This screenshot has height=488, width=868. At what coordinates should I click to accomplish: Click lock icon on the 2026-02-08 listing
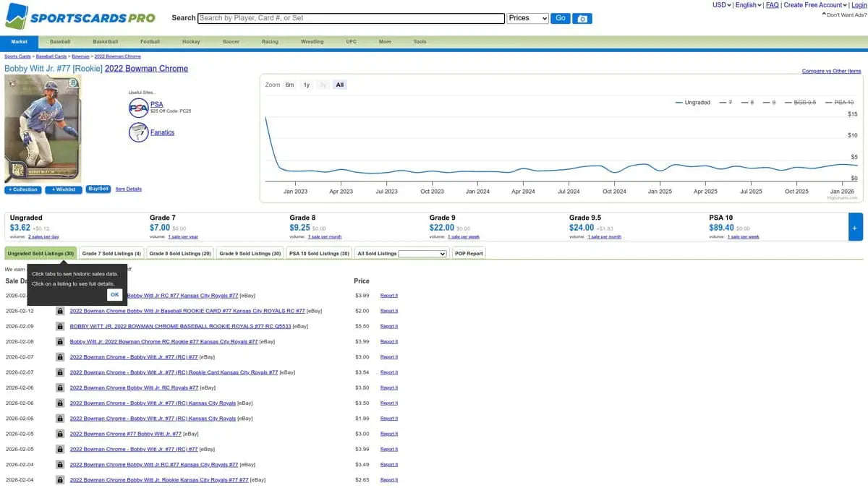coord(60,341)
